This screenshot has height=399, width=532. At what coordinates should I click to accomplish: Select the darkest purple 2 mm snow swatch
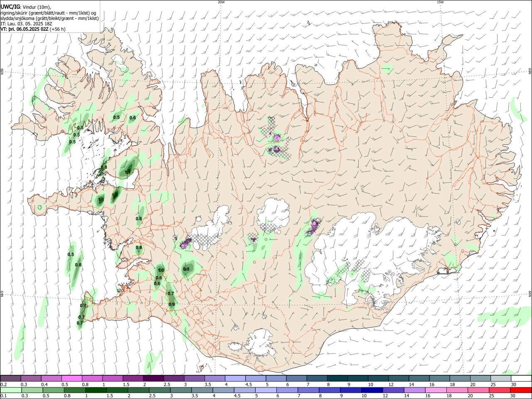pyautogui.click(x=153, y=379)
